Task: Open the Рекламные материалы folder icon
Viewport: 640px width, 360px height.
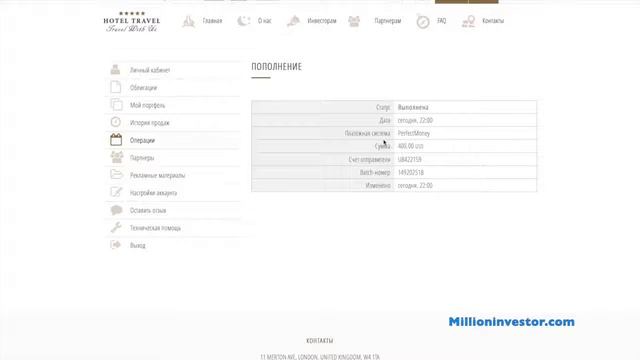Action: (116, 174)
